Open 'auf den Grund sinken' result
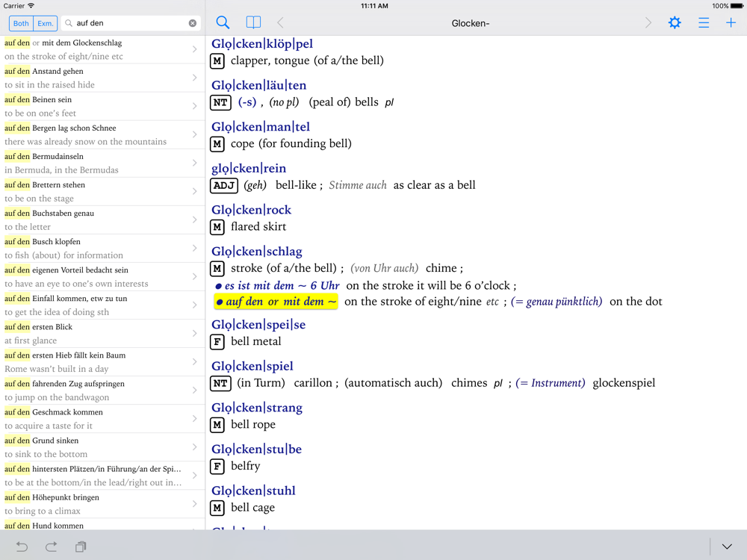 coord(102,447)
